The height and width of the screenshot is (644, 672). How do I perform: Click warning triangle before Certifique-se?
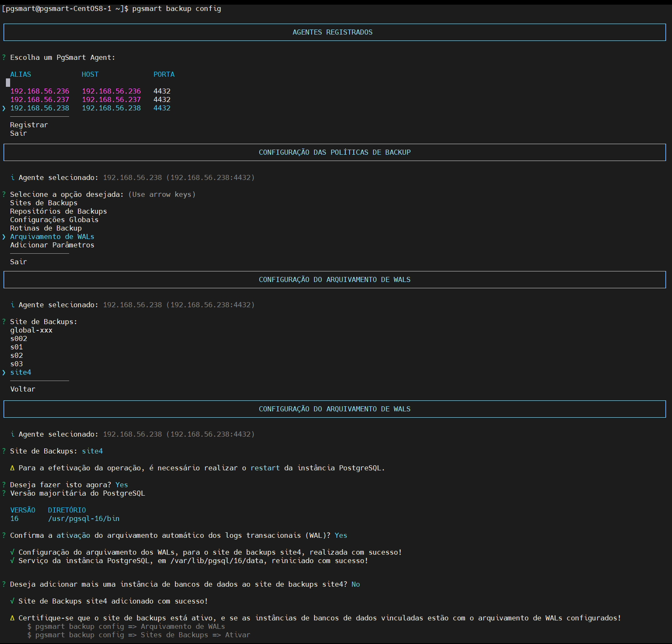coord(12,618)
